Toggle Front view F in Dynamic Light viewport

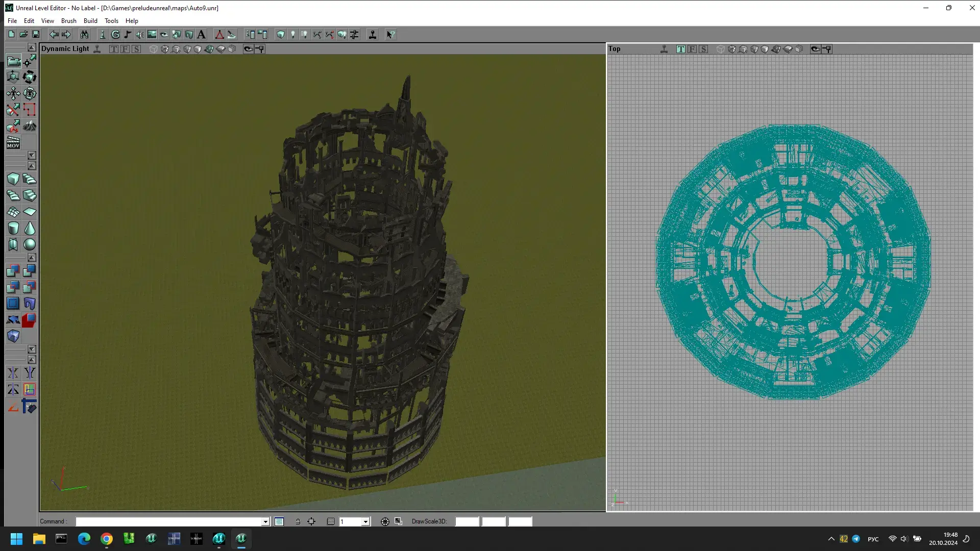click(125, 49)
